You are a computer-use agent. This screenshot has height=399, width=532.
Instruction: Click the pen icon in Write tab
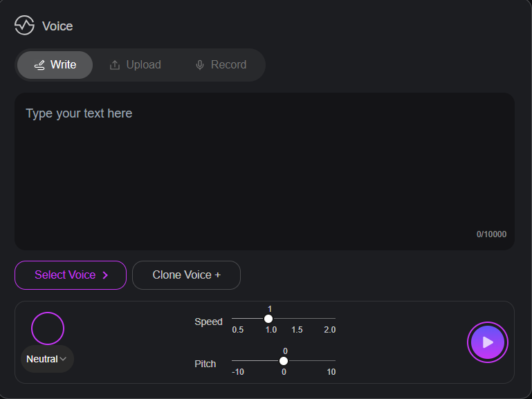point(39,65)
